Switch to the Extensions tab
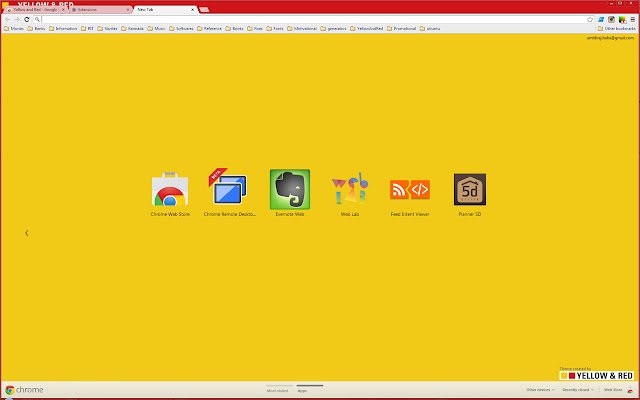640x400 pixels. pyautogui.click(x=100, y=9)
